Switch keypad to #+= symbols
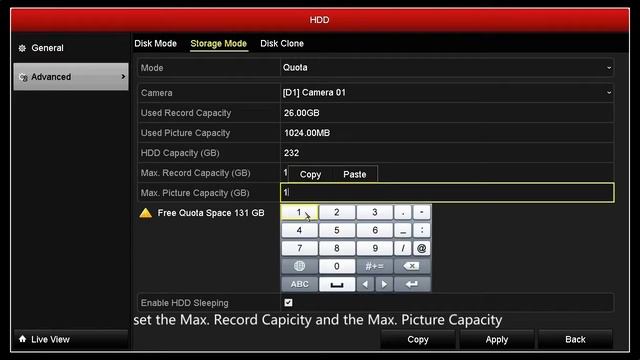Image resolution: width=640 pixels, height=360 pixels. pos(375,266)
